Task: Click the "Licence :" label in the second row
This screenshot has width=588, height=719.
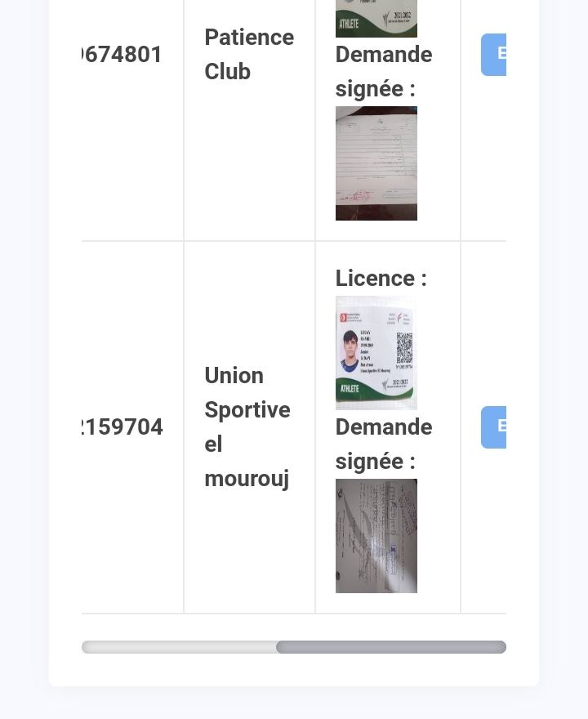Action: click(381, 279)
